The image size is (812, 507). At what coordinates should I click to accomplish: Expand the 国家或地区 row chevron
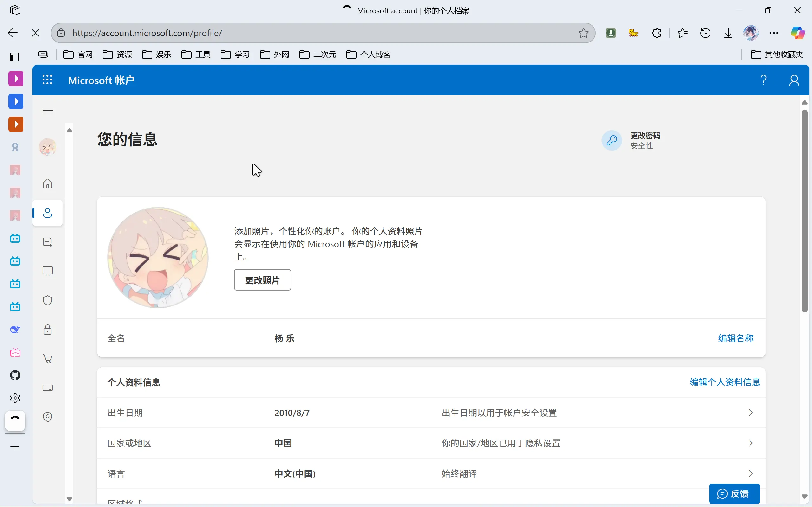click(x=750, y=443)
